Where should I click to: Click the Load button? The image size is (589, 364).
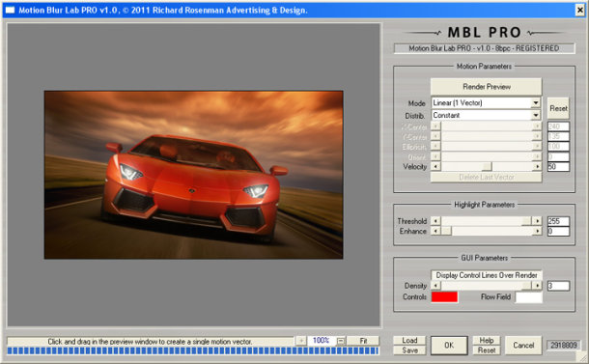409,340
